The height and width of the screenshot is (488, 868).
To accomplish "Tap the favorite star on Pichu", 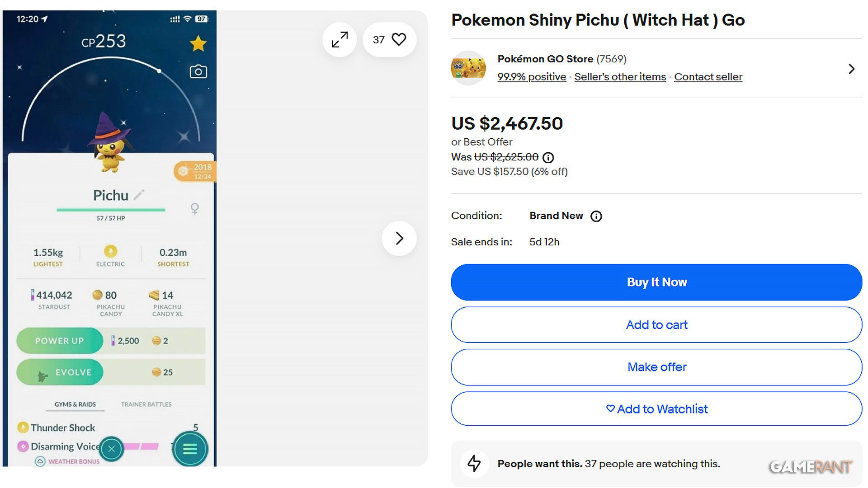I will click(198, 44).
